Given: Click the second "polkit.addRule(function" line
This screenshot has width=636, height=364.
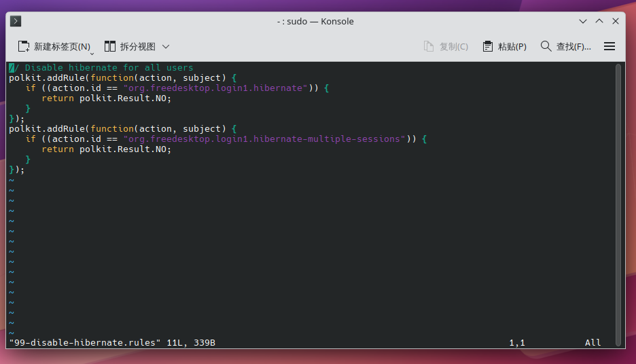Looking at the screenshot, I should click(122, 129).
